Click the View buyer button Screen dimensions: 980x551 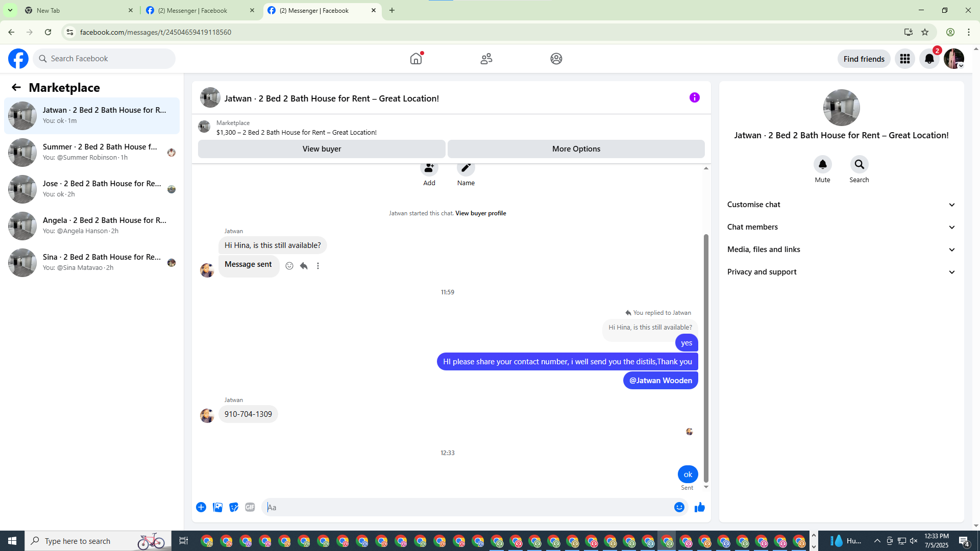[x=322, y=149]
